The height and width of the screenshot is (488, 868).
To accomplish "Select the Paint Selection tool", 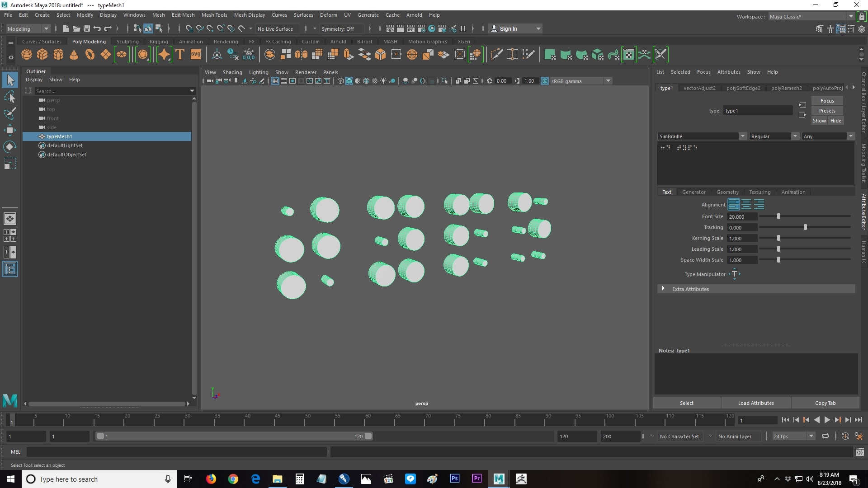I will [10, 113].
